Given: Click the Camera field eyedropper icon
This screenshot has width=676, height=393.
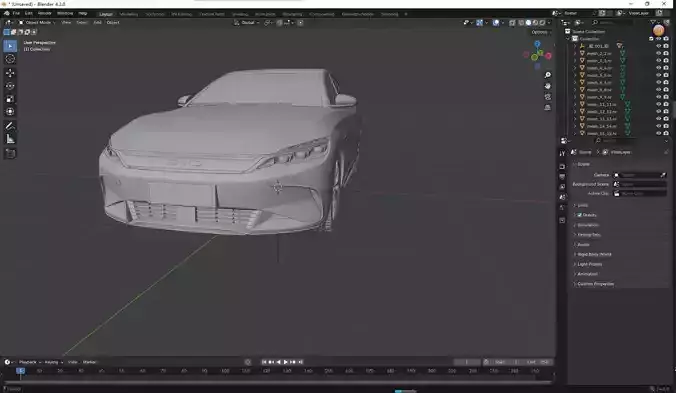Looking at the screenshot, I should 663,175.
